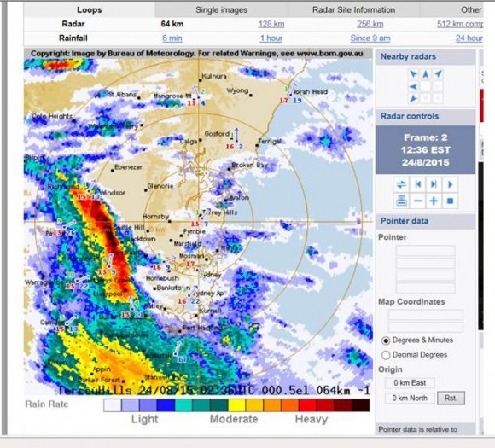Slow down loop with minus button

pos(418,201)
